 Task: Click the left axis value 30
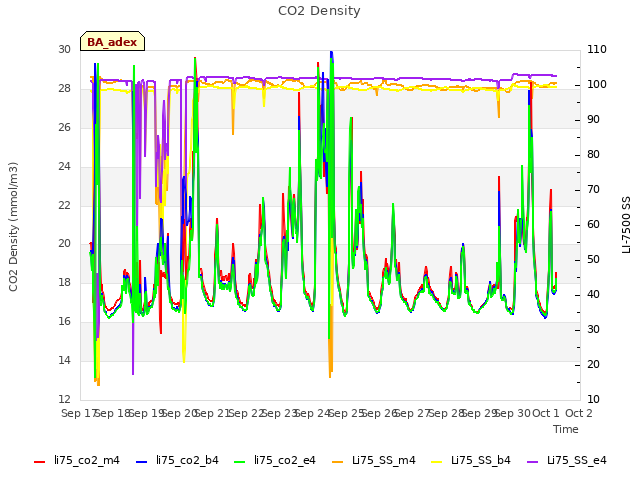(x=64, y=49)
